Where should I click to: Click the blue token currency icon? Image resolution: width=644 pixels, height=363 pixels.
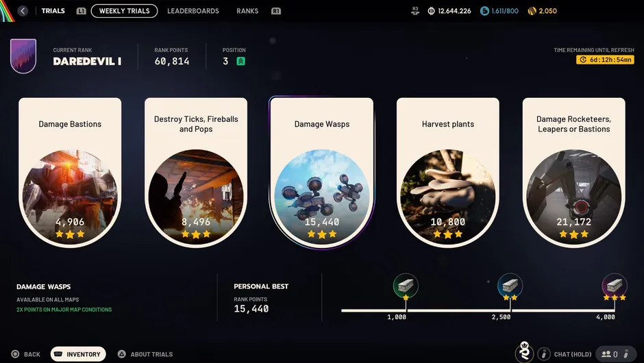coord(484,11)
